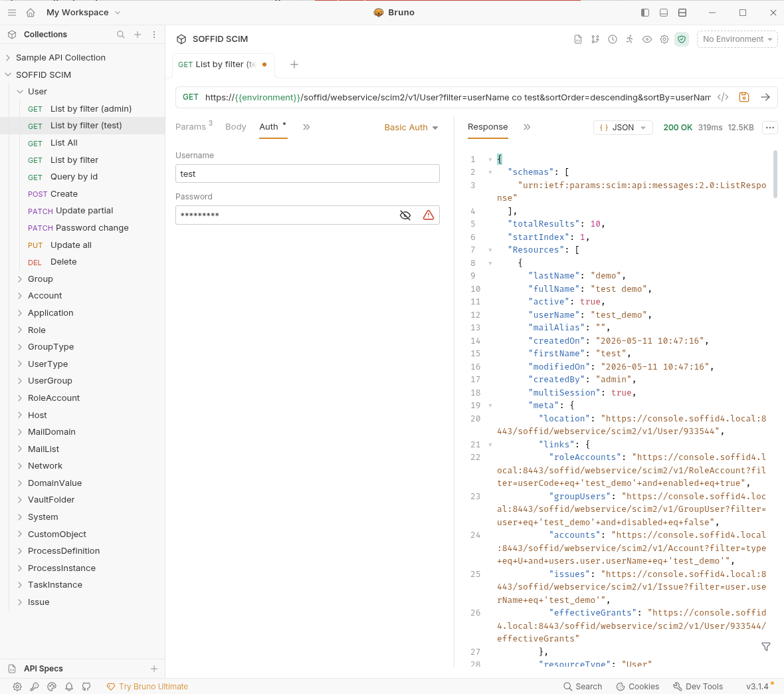The height and width of the screenshot is (694, 784).
Task: Open the No Environment dropdown
Action: 737,39
